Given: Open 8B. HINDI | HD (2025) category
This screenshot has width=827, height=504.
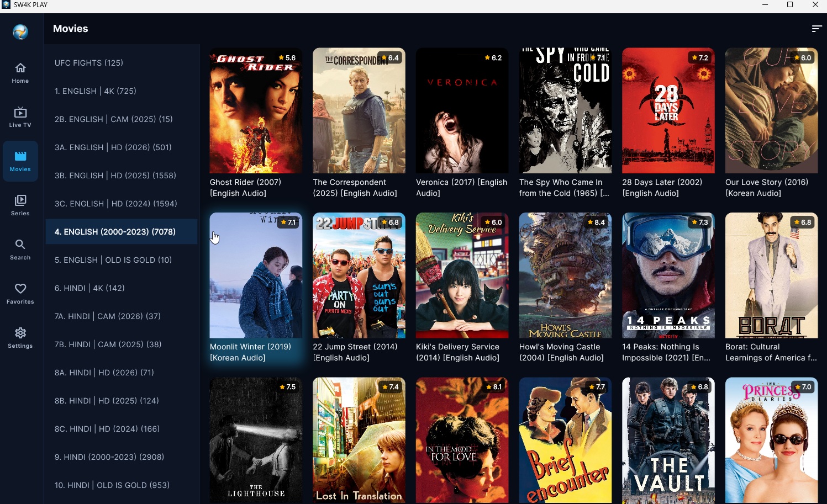Looking at the screenshot, I should coord(122,401).
